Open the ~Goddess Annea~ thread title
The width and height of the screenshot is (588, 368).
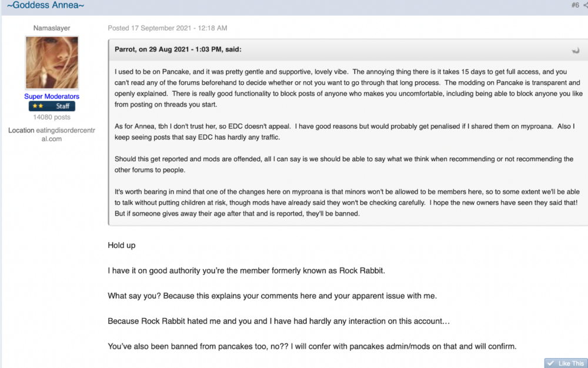point(45,5)
